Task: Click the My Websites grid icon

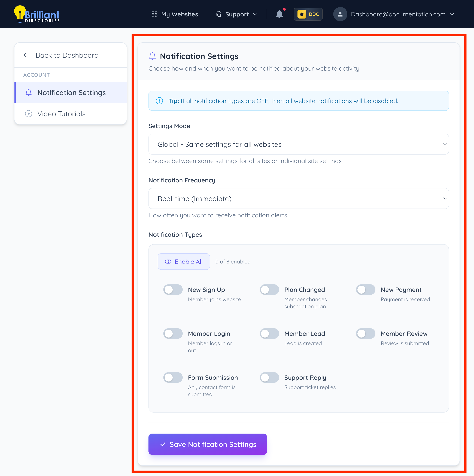Action: point(154,14)
